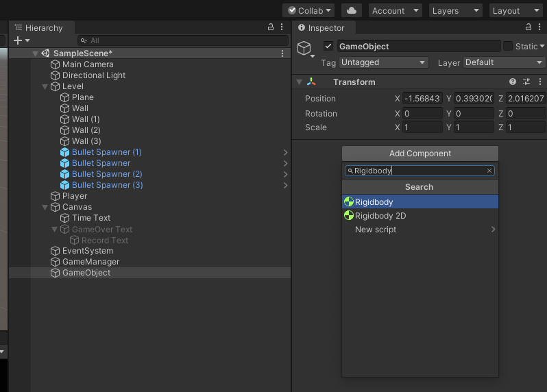Click the Canvas cube icon
Screen dimensions: 547x392
(x=55, y=207)
